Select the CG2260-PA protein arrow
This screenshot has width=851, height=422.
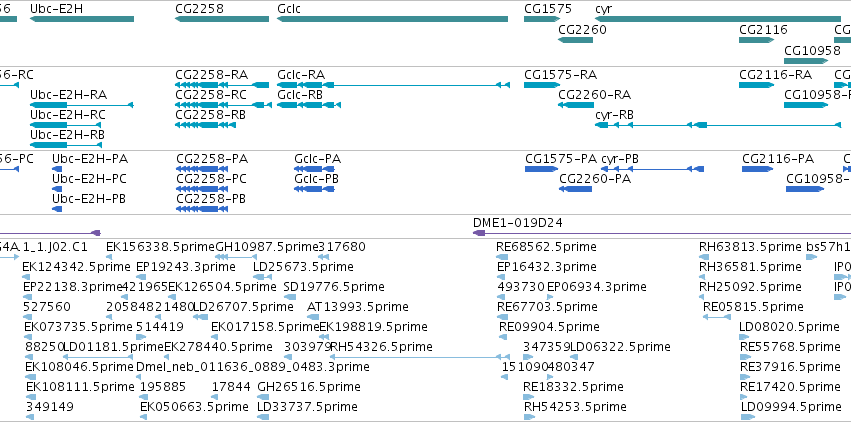575,189
